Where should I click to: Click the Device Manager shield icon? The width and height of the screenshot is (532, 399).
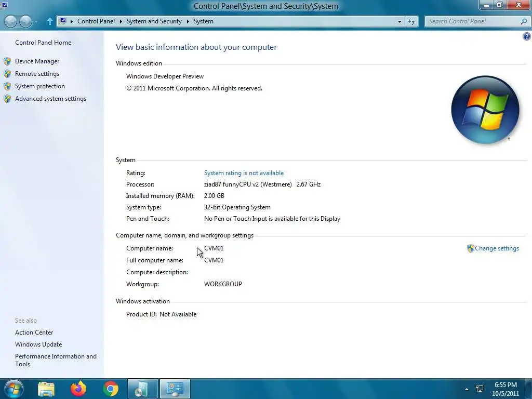pyautogui.click(x=7, y=61)
